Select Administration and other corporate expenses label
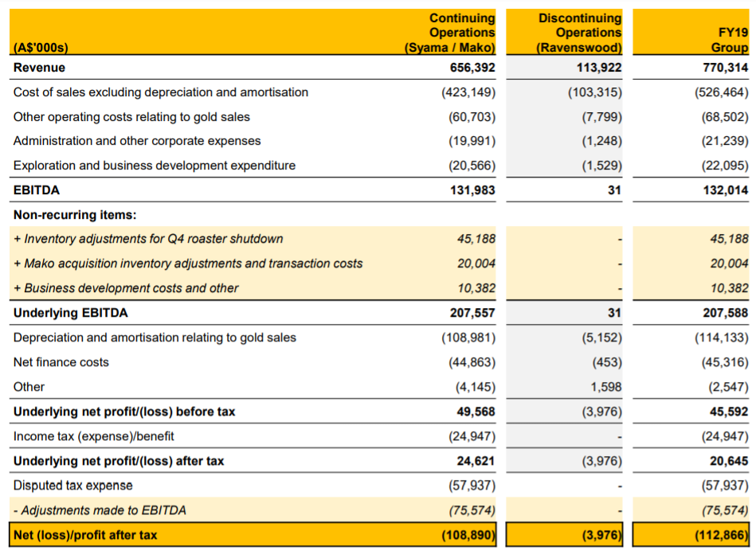The image size is (756, 554). (137, 141)
